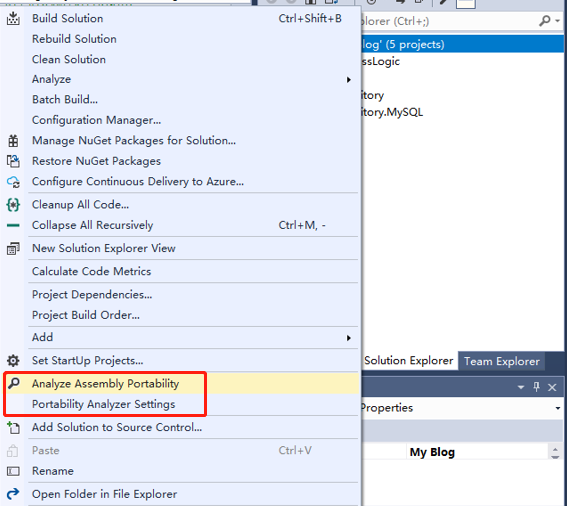567x506 pixels.
Task: Switch to Solution Explorer tab
Action: click(409, 361)
